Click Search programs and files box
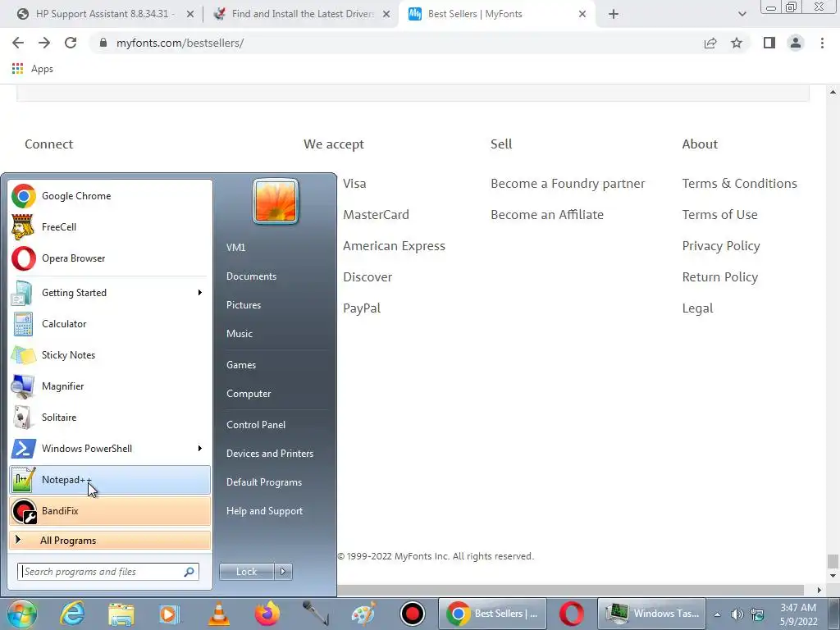The image size is (840, 630). tap(108, 572)
